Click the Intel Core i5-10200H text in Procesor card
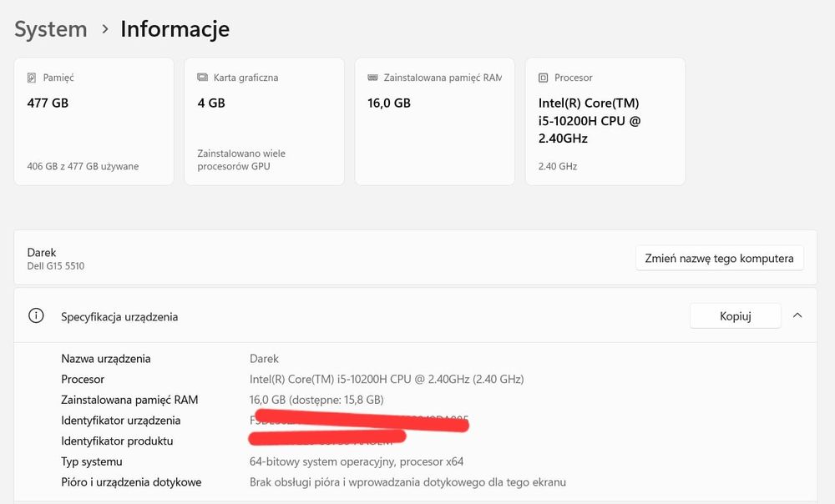Image resolution: width=835 pixels, height=504 pixels. (589, 120)
